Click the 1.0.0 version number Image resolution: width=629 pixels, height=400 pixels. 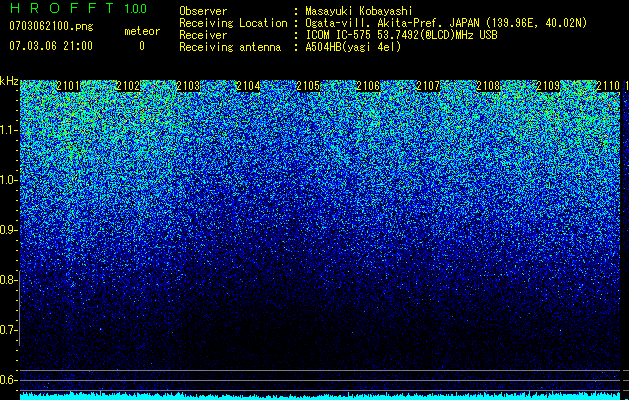coord(135,9)
